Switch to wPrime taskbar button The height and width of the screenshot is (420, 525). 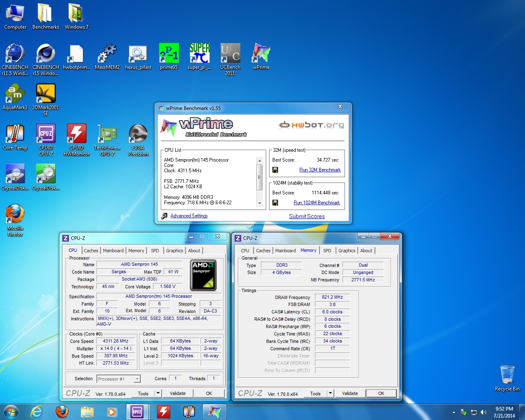click(x=214, y=412)
